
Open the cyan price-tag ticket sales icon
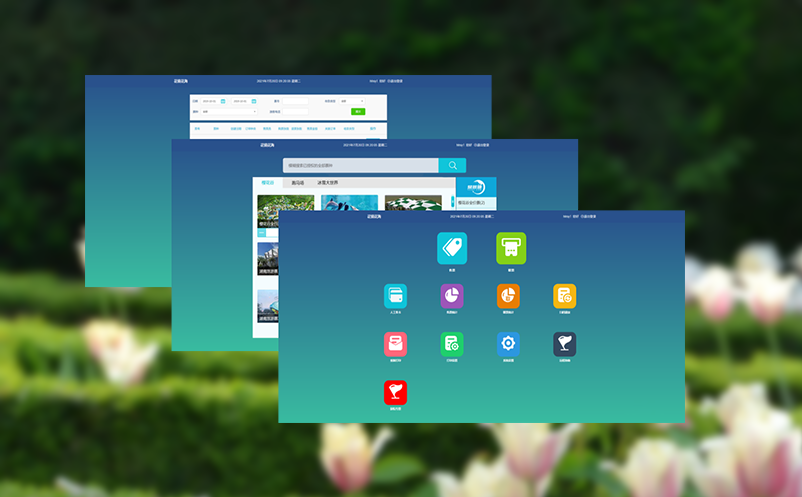pos(452,248)
